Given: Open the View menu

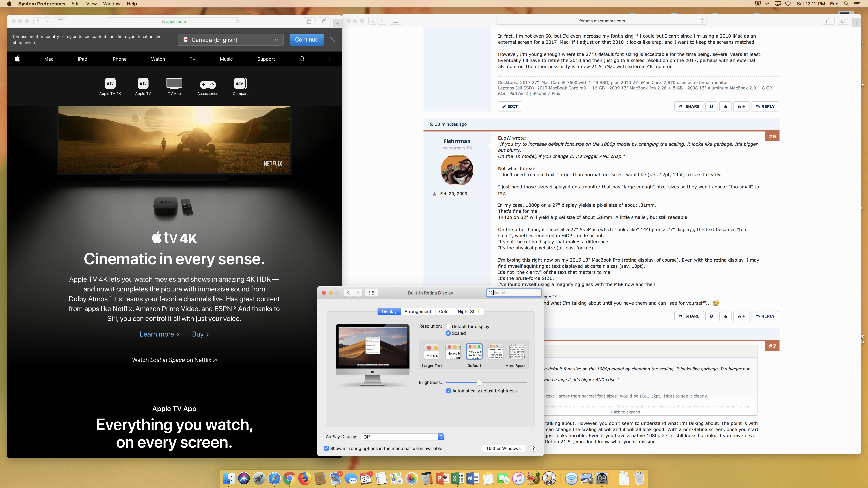Looking at the screenshot, I should (91, 4).
